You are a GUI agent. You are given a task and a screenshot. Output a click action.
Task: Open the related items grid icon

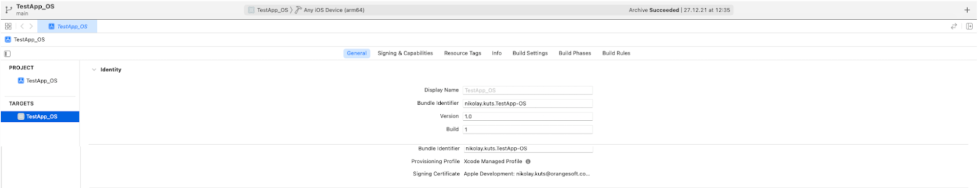[x=8, y=27]
